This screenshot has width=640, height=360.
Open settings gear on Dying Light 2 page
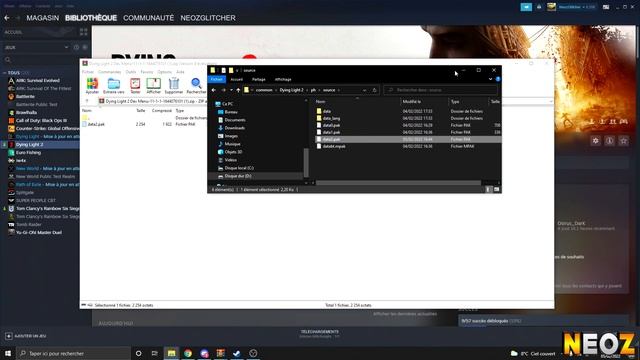coord(596,141)
